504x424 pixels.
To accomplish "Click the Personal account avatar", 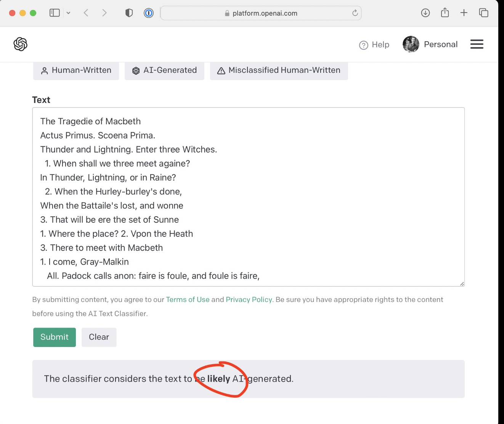I will point(411,44).
